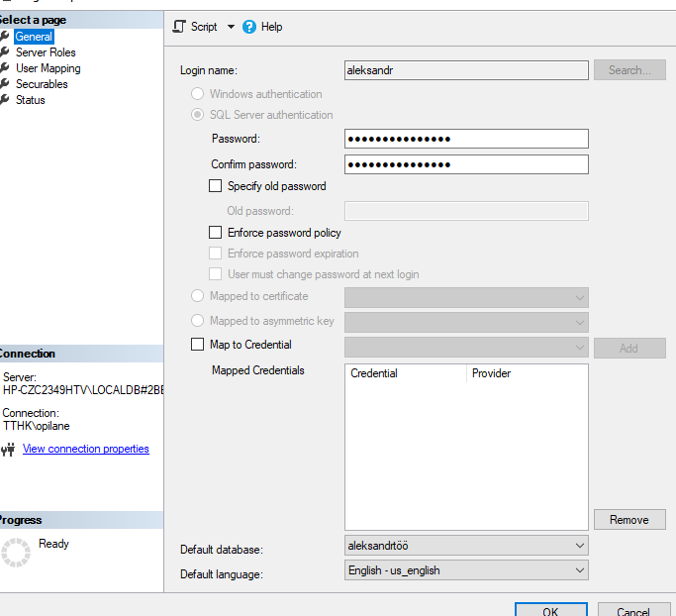676x616 pixels.
Task: Select the General page
Action: pos(34,37)
